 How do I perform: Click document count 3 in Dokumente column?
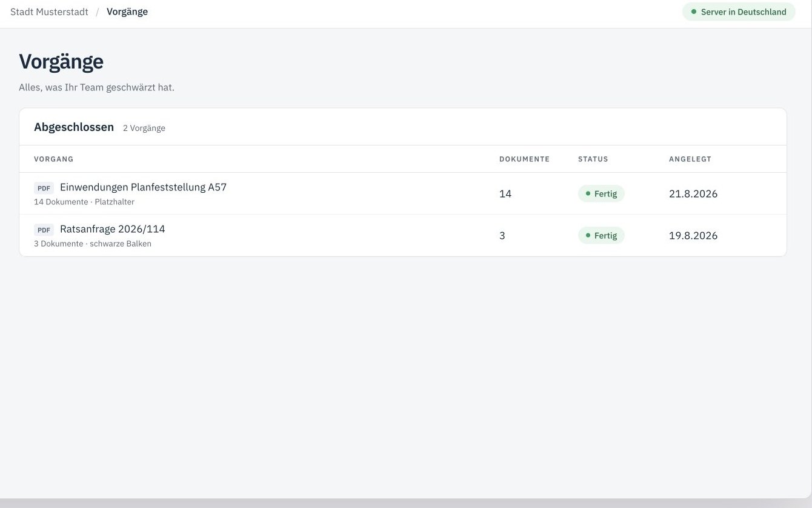pos(502,236)
